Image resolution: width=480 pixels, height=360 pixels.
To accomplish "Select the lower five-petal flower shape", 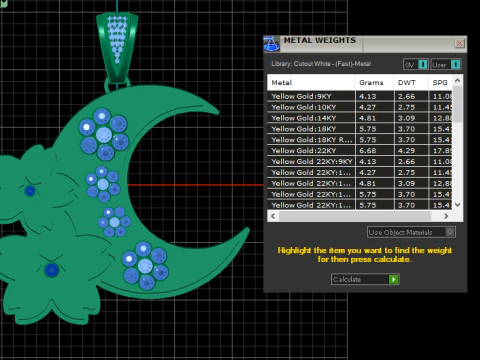I will (52, 280).
